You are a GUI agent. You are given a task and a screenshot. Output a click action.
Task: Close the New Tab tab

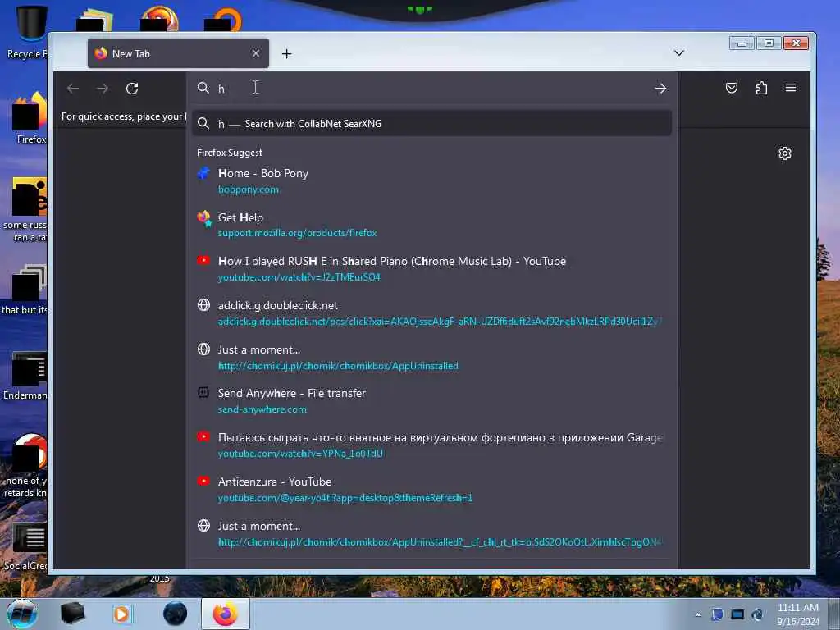[x=256, y=53]
